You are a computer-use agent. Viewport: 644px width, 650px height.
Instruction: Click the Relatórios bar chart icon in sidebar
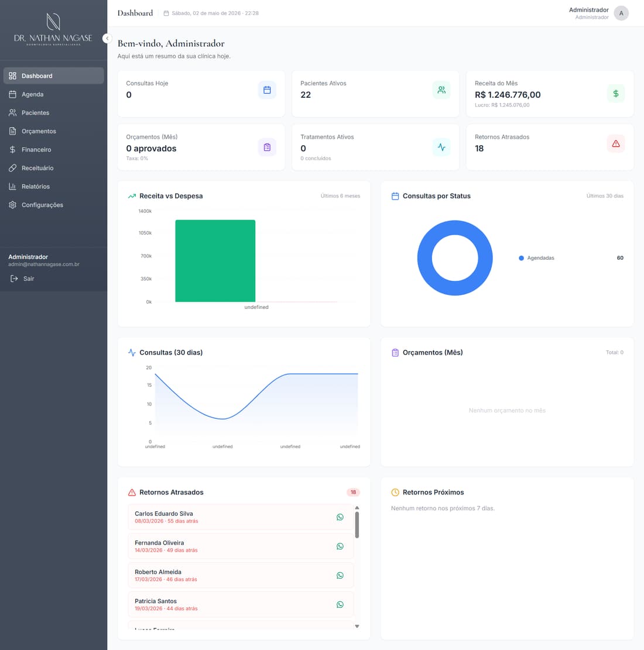(12, 187)
